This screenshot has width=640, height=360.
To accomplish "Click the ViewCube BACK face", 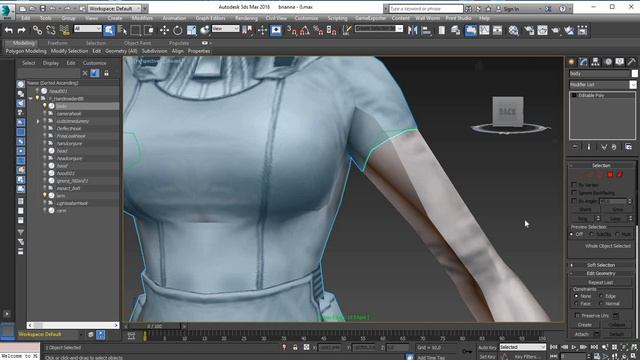I will (508, 111).
